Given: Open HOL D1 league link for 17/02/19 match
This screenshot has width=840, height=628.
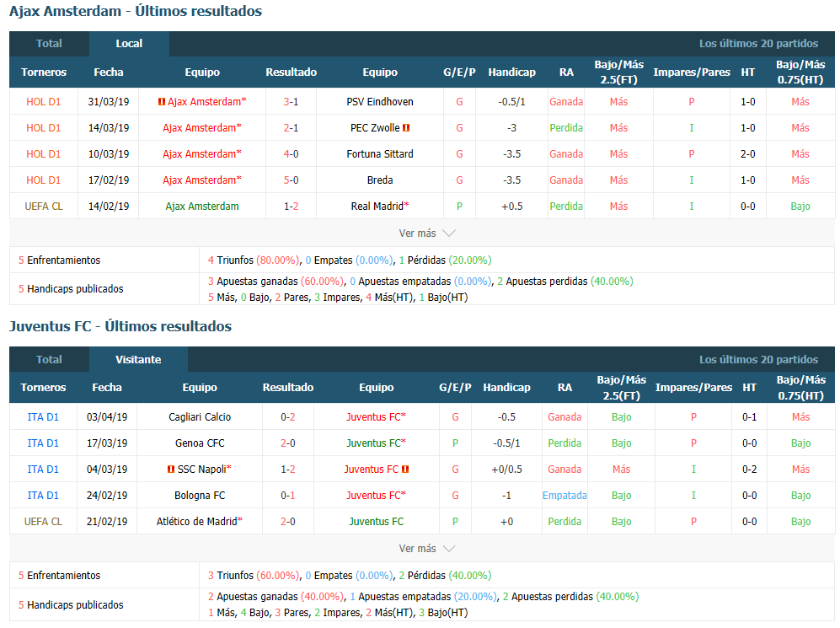Looking at the screenshot, I should tap(44, 180).
